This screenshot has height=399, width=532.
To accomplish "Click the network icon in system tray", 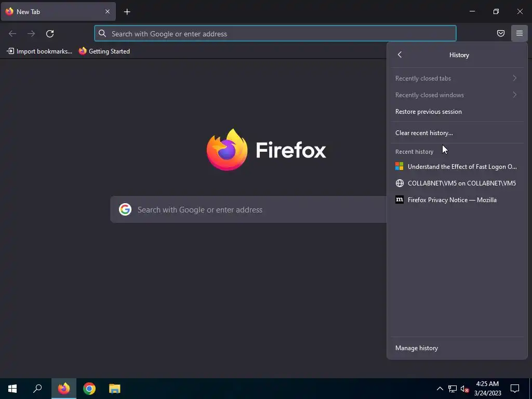I will 453,389.
